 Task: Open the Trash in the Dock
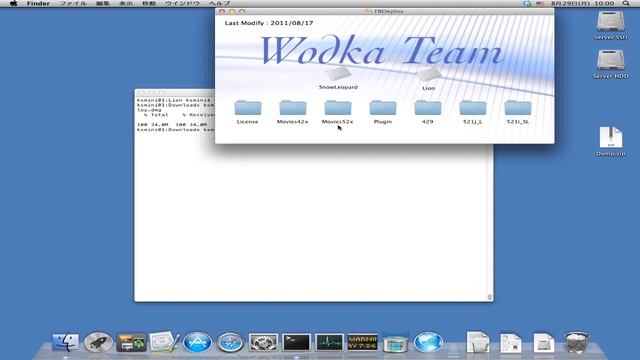click(x=576, y=342)
